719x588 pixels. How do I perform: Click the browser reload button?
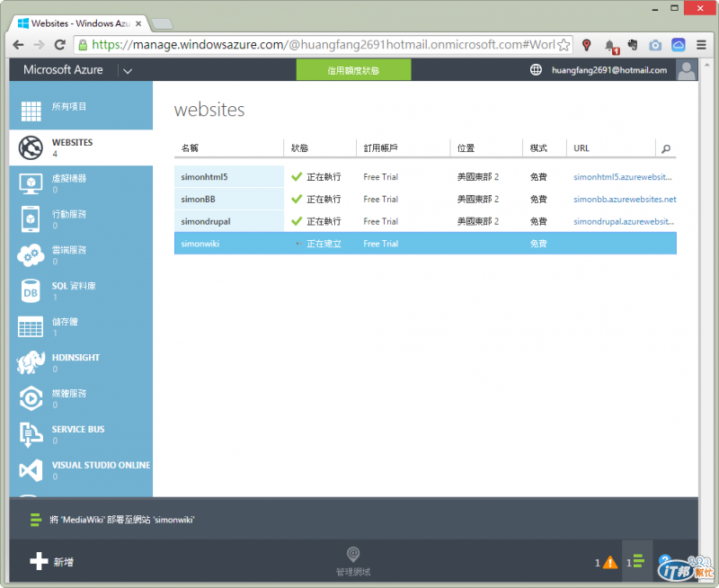(59, 45)
